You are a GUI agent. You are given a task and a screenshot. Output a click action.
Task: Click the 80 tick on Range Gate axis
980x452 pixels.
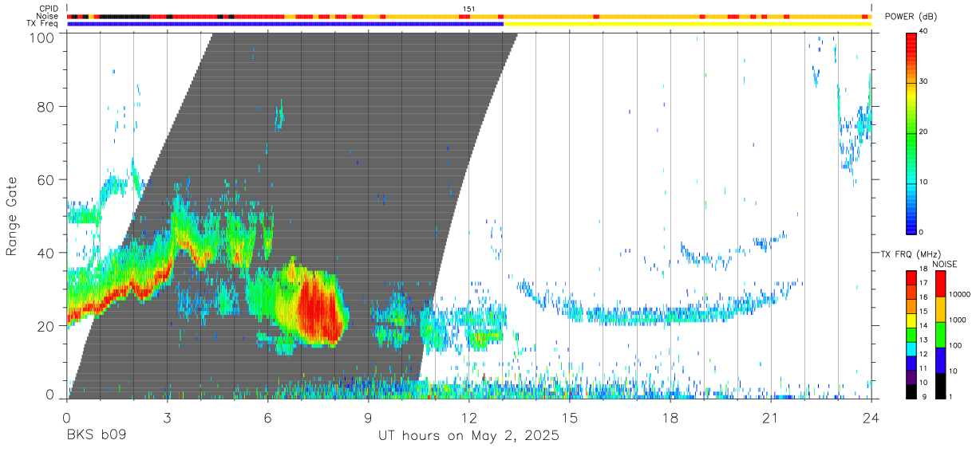47,106
